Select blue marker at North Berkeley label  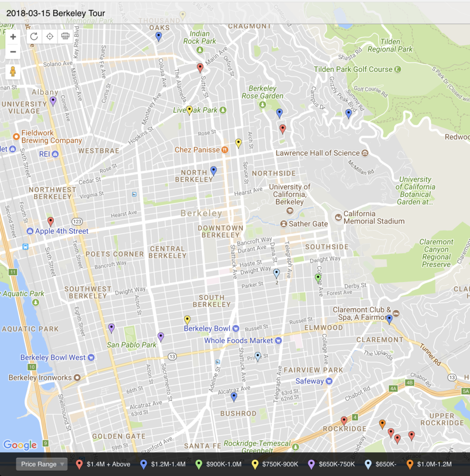point(214,171)
